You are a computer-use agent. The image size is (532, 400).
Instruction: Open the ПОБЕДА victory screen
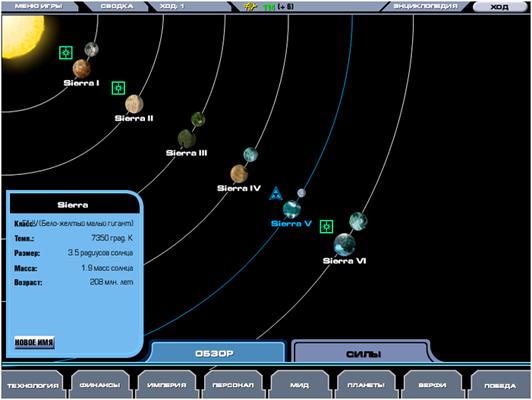500,385
